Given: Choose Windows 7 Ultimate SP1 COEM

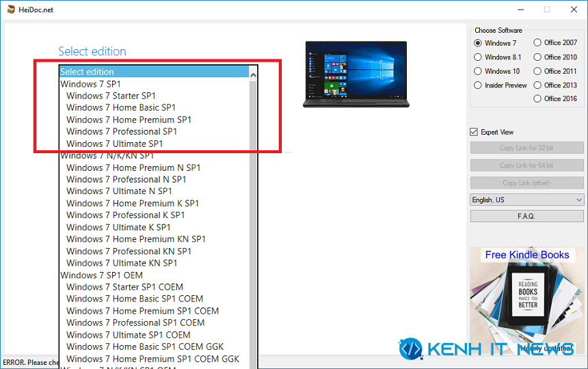Looking at the screenshot, I should (129, 335).
